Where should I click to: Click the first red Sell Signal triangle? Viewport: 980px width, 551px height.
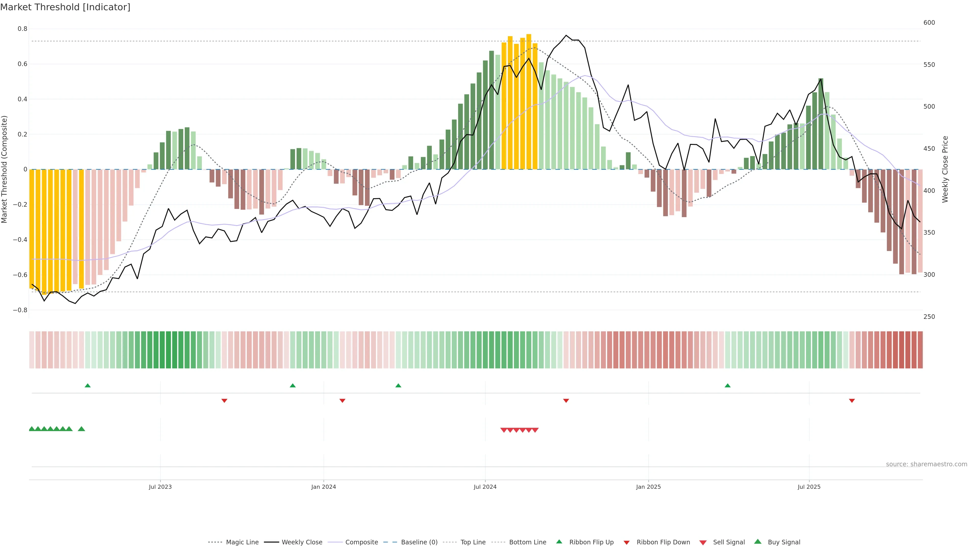[x=504, y=430]
